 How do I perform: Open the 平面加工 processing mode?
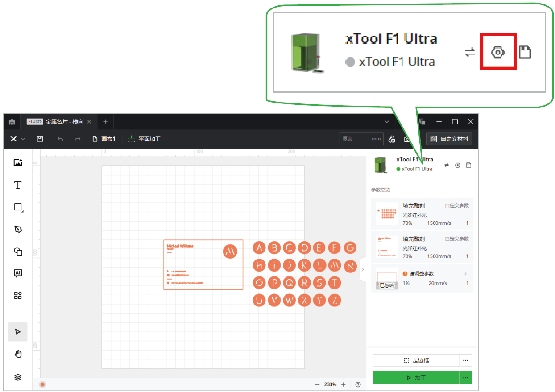[x=144, y=139]
